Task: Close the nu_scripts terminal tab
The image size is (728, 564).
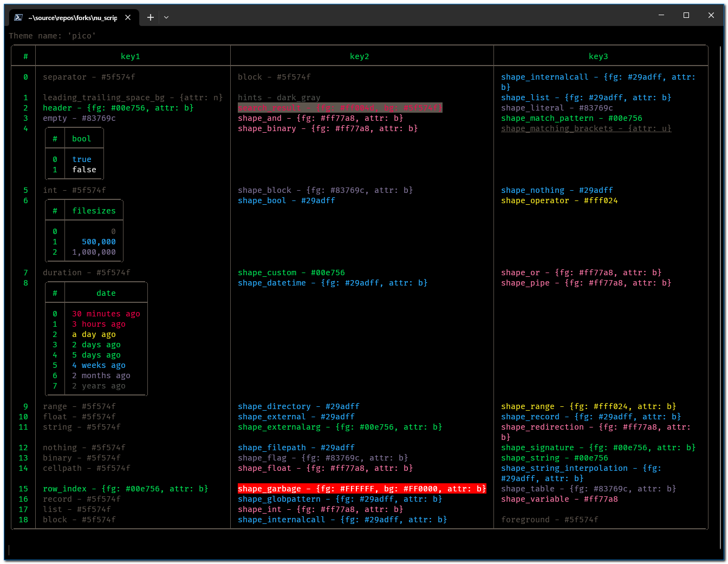Action: (x=128, y=17)
